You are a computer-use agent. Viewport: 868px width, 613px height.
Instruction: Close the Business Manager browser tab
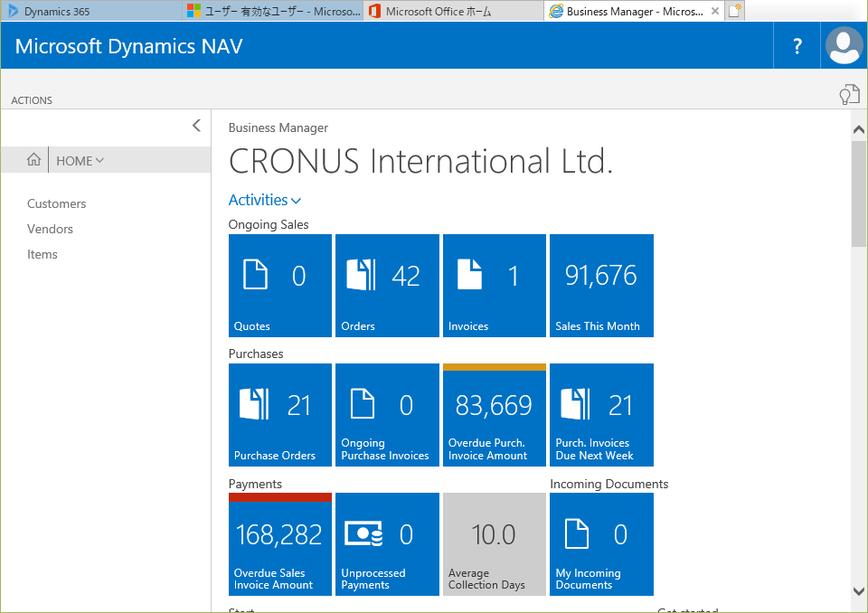click(x=715, y=11)
